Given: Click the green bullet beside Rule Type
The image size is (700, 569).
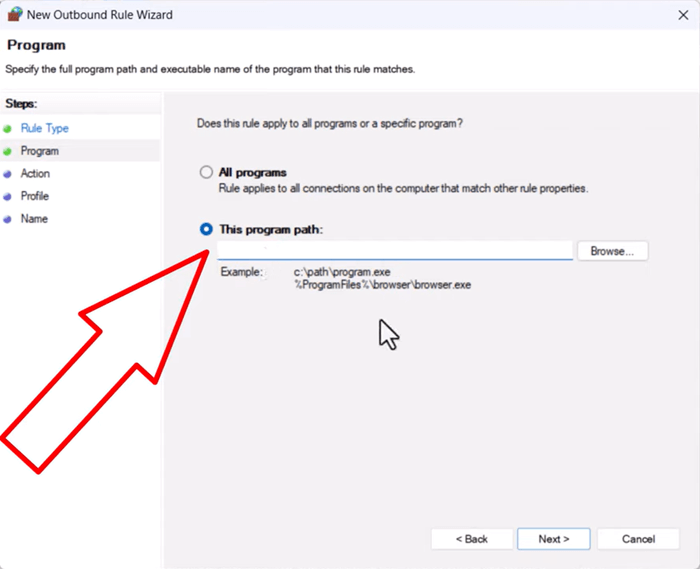Looking at the screenshot, I should [x=7, y=129].
